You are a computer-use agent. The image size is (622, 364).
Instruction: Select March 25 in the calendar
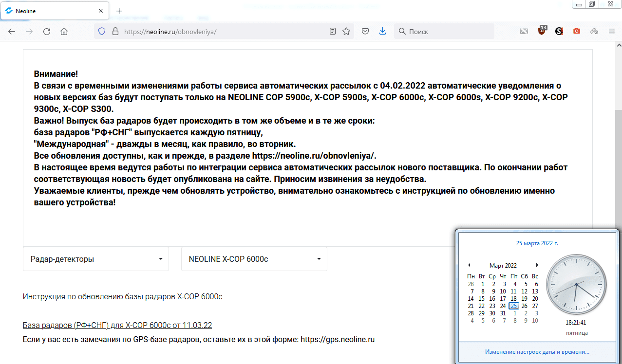pos(513,306)
